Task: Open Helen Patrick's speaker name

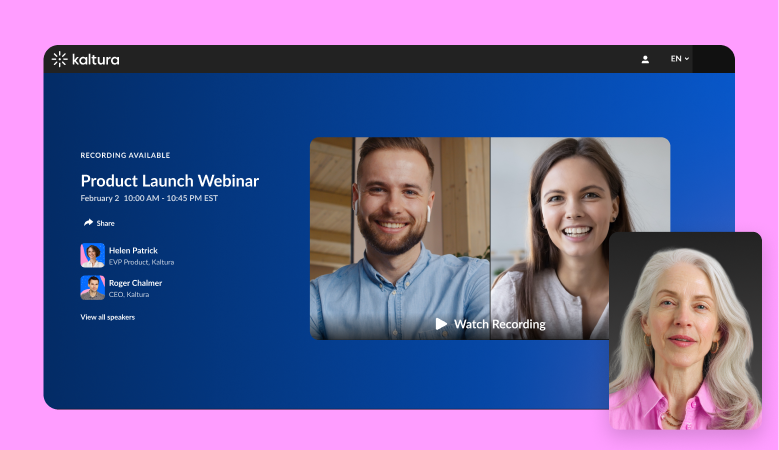Action: (x=133, y=250)
